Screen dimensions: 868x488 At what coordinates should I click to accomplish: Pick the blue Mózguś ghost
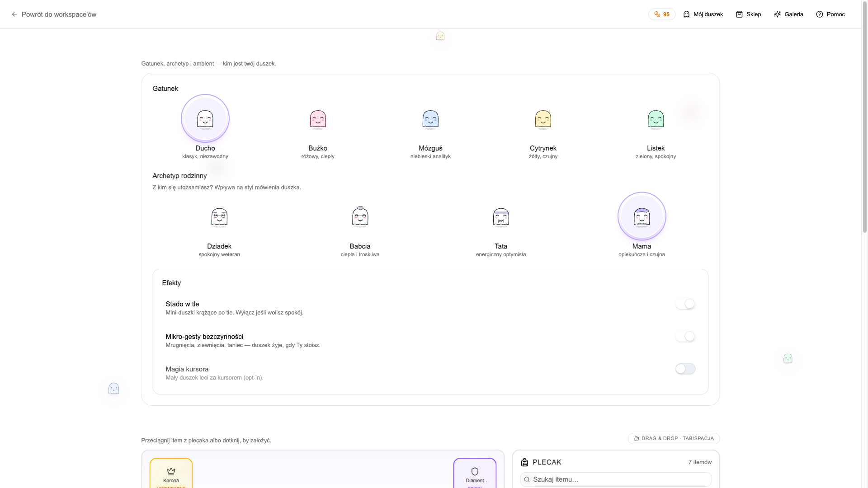point(430,119)
